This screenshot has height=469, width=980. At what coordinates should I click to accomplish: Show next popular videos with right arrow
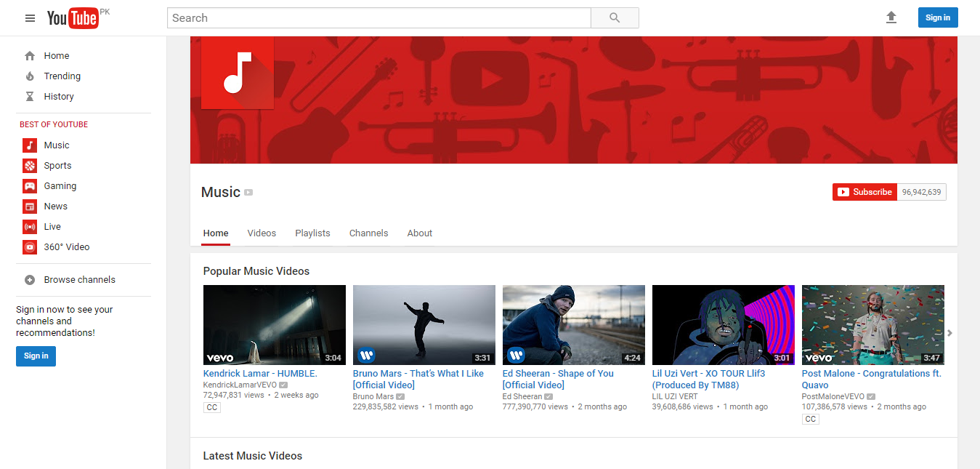point(949,333)
